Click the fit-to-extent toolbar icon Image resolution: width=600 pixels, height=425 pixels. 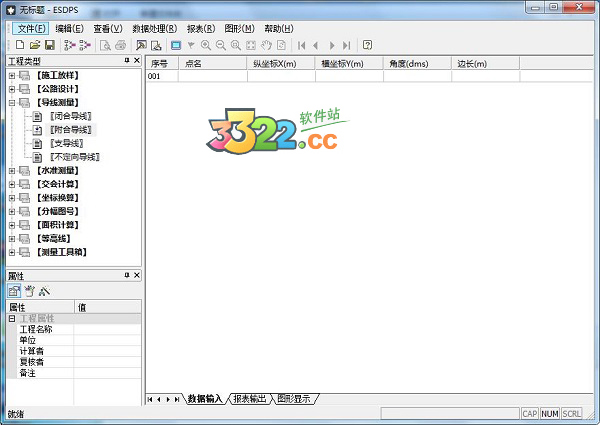tap(251, 45)
